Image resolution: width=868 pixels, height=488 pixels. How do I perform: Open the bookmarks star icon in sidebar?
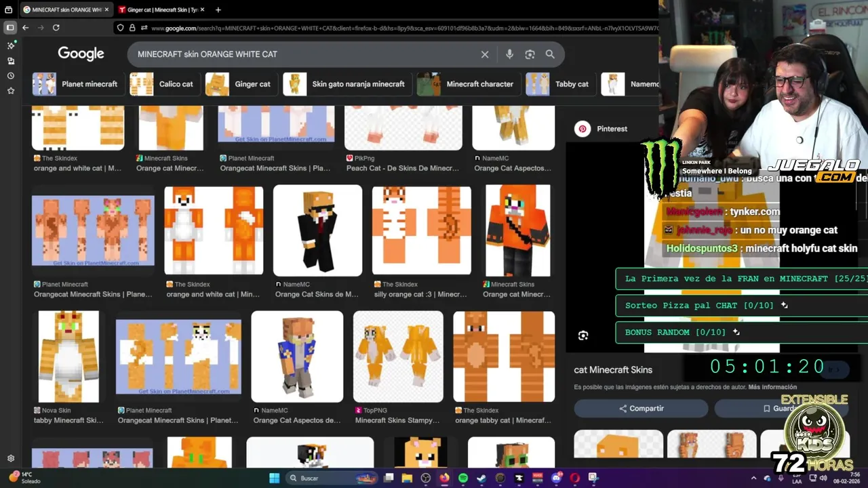pos(11,91)
